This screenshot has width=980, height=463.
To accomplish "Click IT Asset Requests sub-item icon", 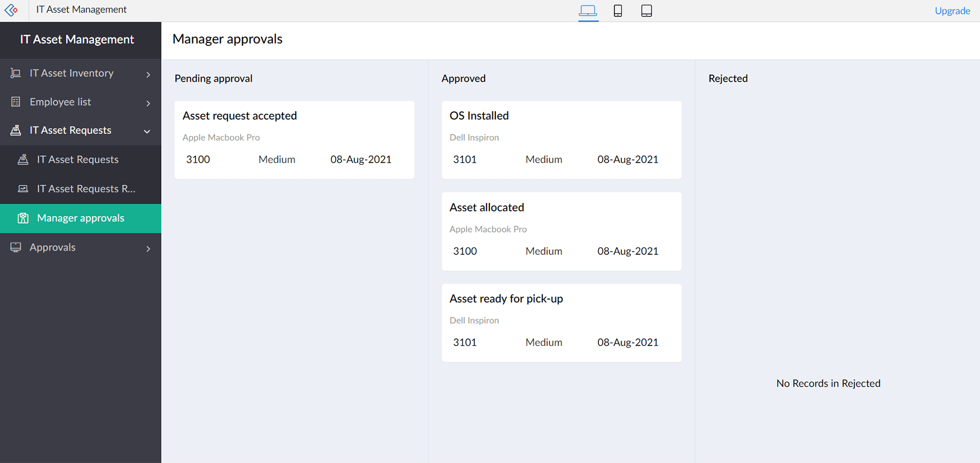I will 23,160.
